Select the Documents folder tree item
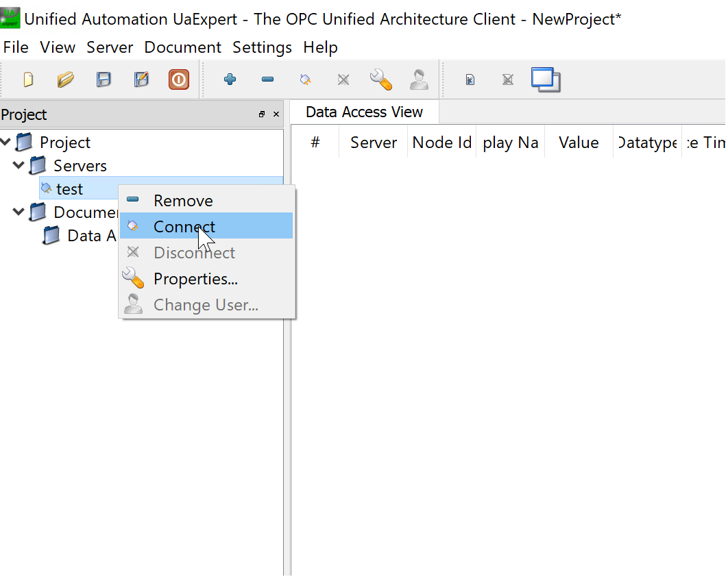Screen dimensions: 728x577 [x=86, y=212]
